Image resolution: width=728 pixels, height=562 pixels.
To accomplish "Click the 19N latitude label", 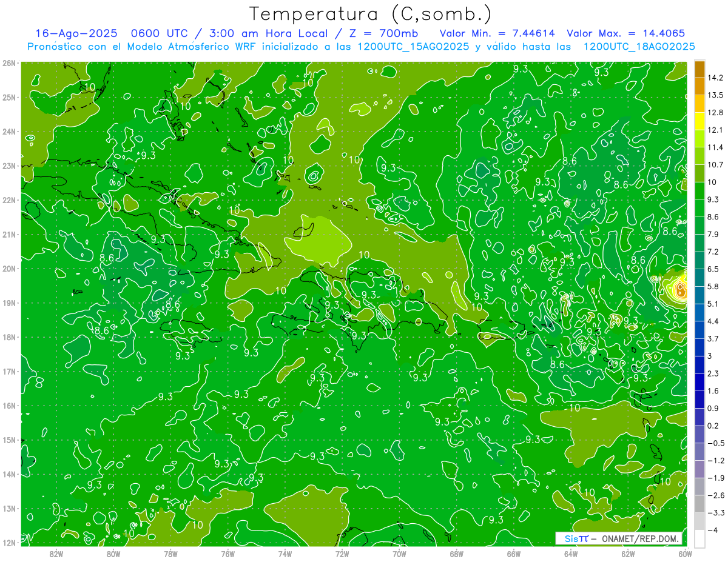I will [x=9, y=303].
